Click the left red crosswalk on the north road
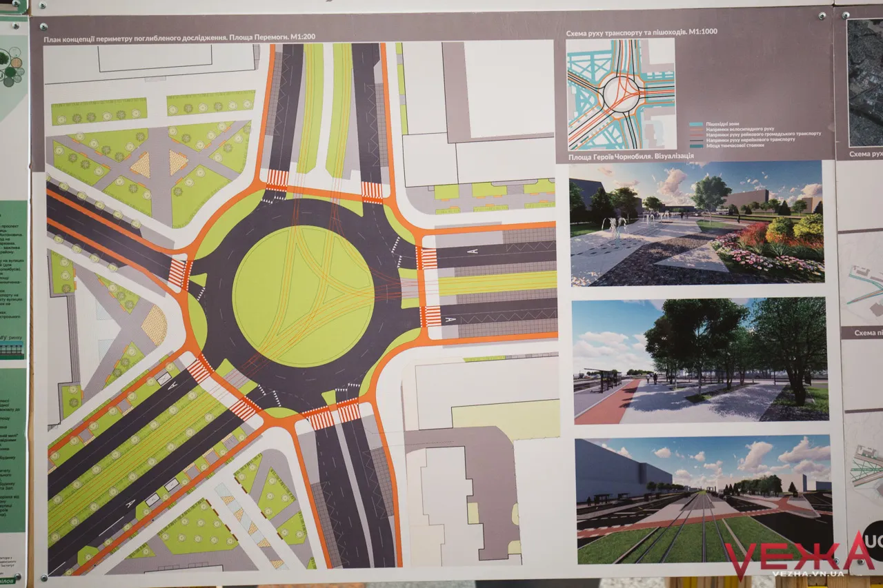Viewport: 883px width, 588px height. (277, 179)
